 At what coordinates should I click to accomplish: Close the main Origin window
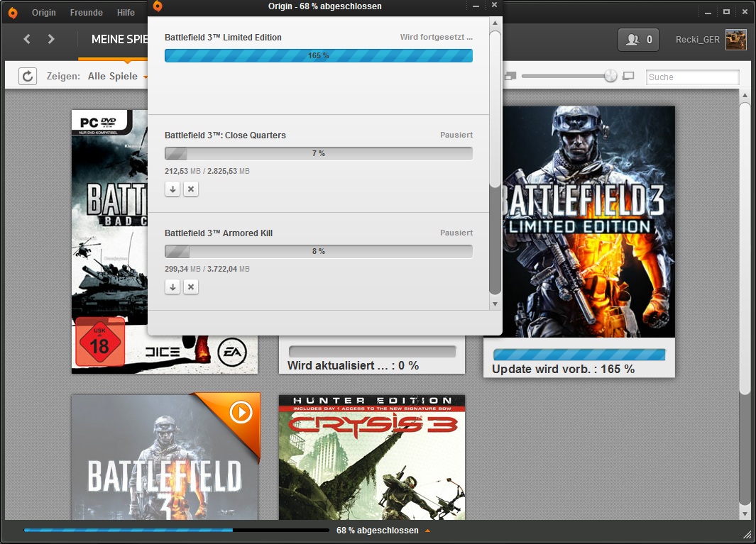pyautogui.click(x=745, y=12)
